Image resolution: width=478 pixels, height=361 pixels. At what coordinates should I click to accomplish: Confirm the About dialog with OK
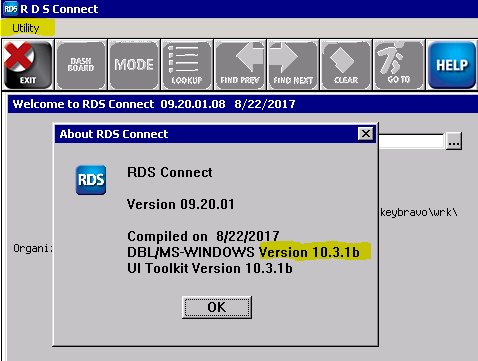217,307
